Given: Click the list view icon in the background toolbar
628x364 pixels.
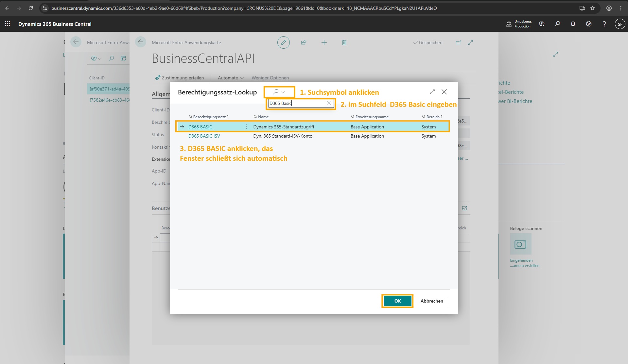Looking at the screenshot, I should click(x=123, y=58).
